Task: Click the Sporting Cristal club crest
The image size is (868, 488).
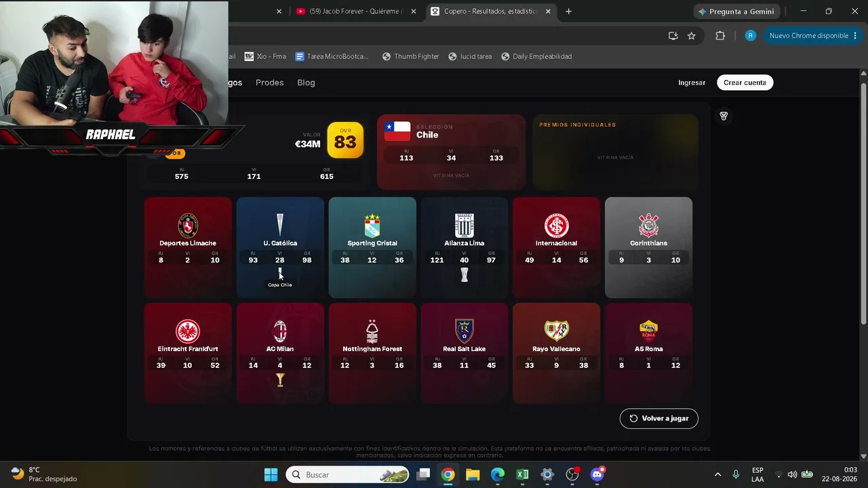Action: 372,226
